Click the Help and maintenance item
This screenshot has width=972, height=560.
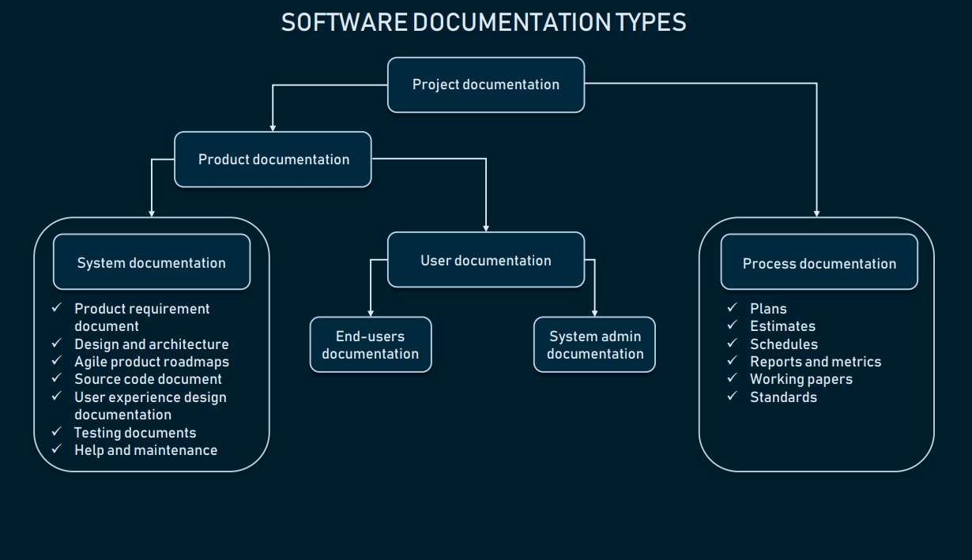(x=145, y=450)
